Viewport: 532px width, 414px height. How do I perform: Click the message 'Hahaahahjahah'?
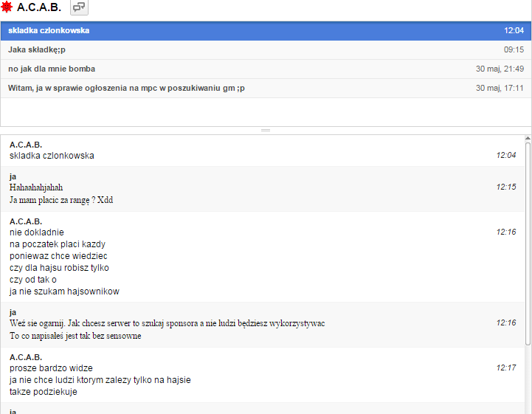[36, 187]
